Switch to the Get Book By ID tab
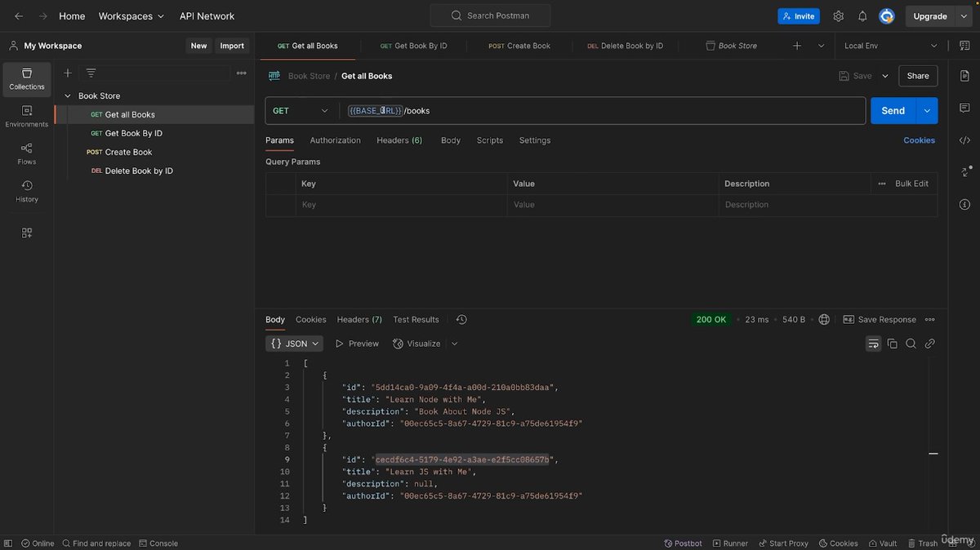980x550 pixels. (414, 46)
